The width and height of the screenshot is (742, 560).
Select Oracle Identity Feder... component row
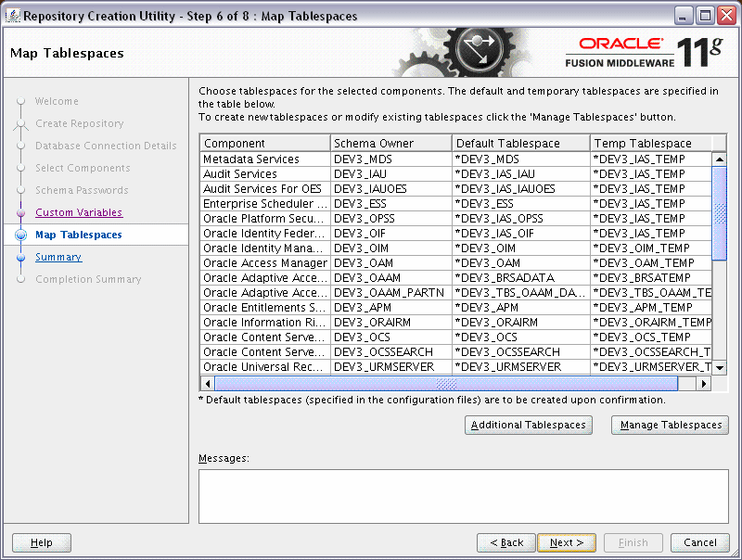coord(265,233)
